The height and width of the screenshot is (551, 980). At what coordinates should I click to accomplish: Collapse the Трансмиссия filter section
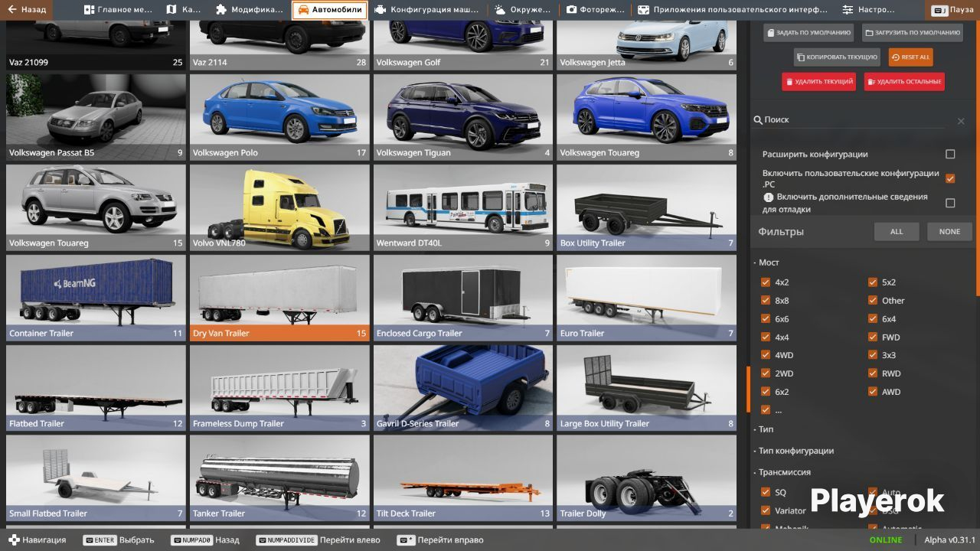point(783,472)
